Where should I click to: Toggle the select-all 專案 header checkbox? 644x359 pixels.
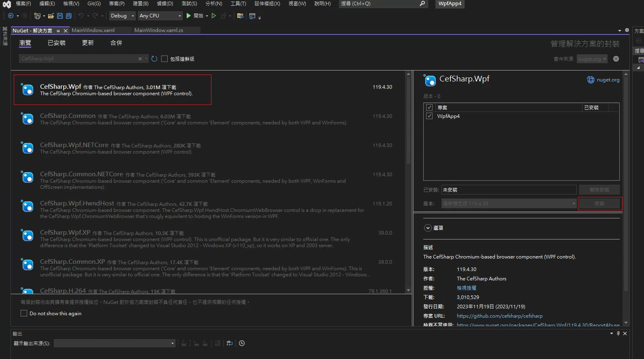(429, 107)
